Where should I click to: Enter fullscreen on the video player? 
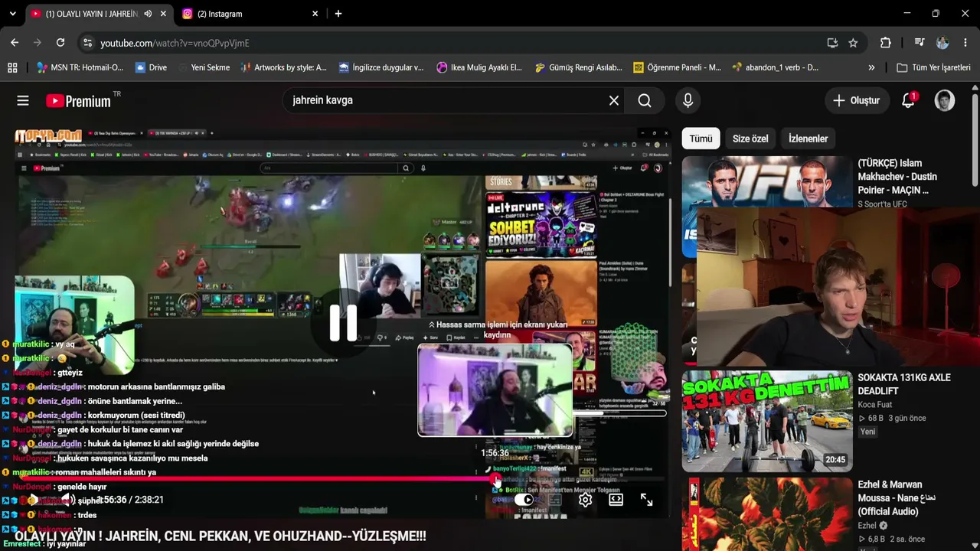(x=647, y=500)
